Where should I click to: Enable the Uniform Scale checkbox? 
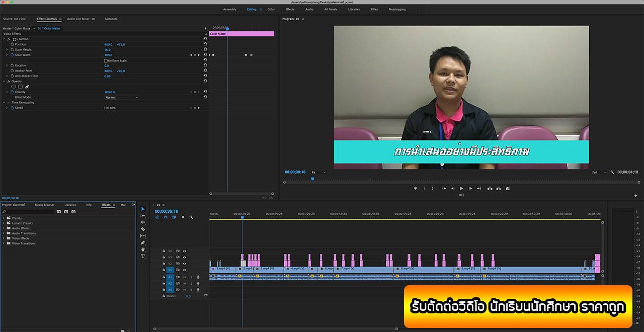(106, 60)
